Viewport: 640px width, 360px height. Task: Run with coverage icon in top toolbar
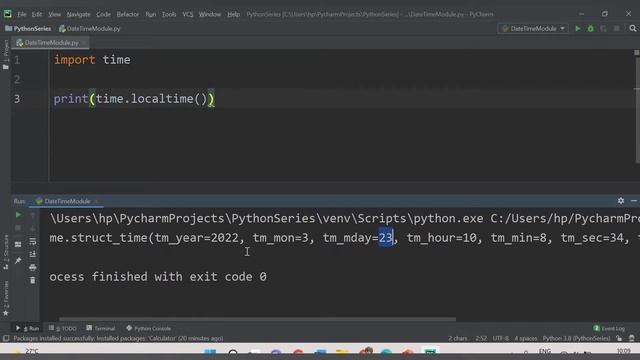tap(603, 29)
